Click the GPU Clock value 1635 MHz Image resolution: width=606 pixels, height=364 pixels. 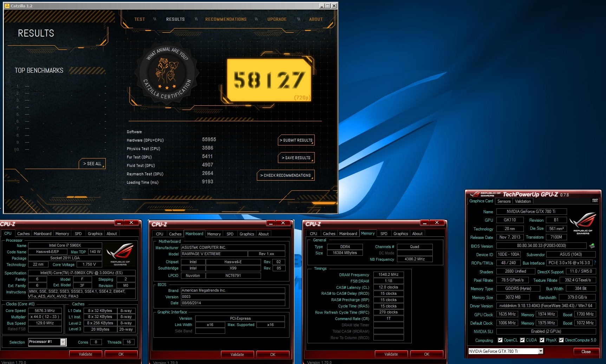[x=507, y=314]
